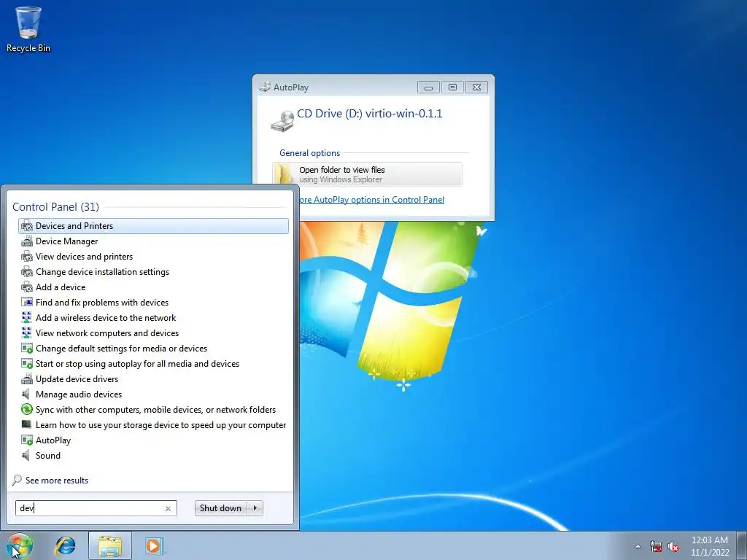The height and width of the screenshot is (560, 747).
Task: Click the green Sync Center icon
Action: [x=27, y=409]
